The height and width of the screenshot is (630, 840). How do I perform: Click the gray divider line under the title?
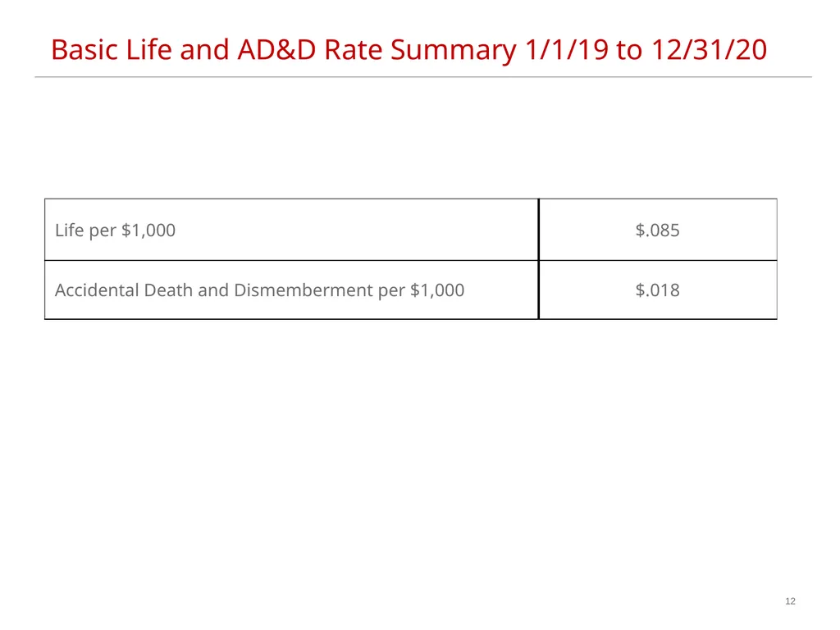(423, 76)
